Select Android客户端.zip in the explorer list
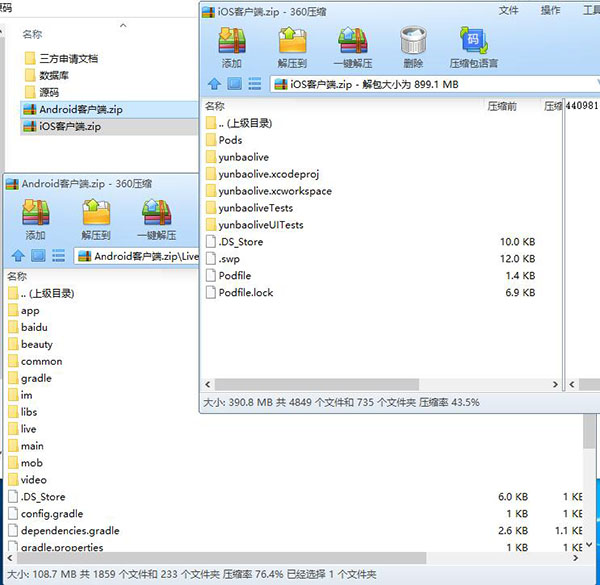 (109, 110)
